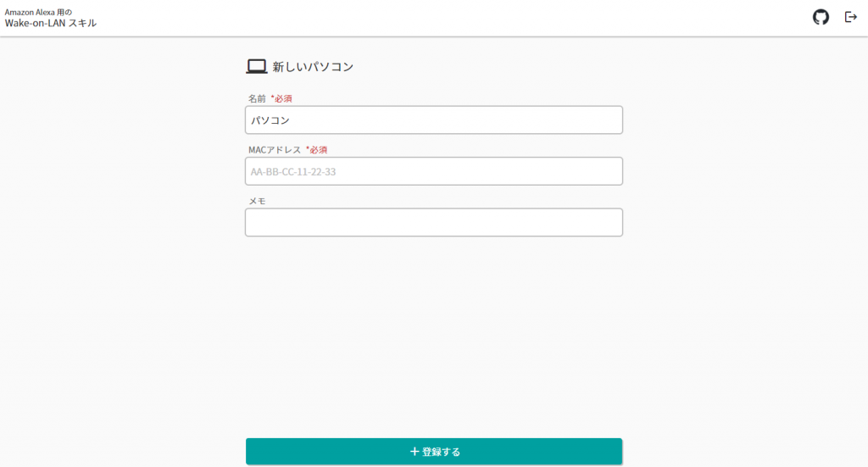The height and width of the screenshot is (467, 868).
Task: Click the 新しいパソコン heading text
Action: [313, 67]
